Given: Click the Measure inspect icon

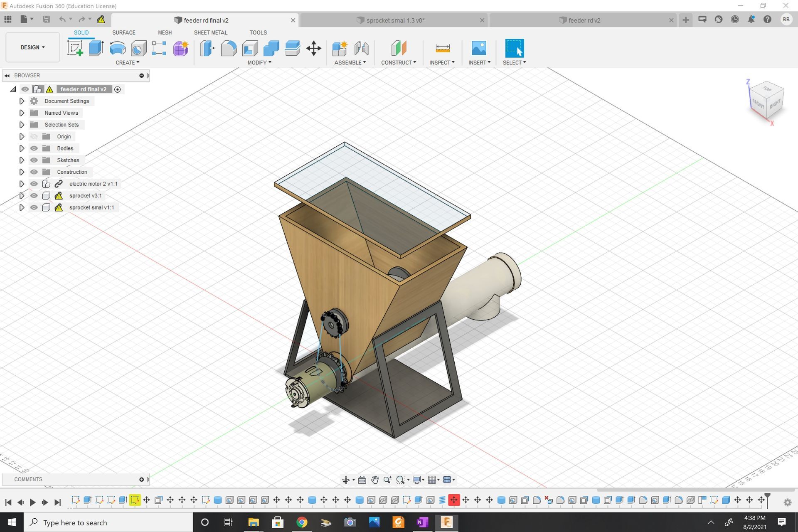Looking at the screenshot, I should (x=442, y=48).
